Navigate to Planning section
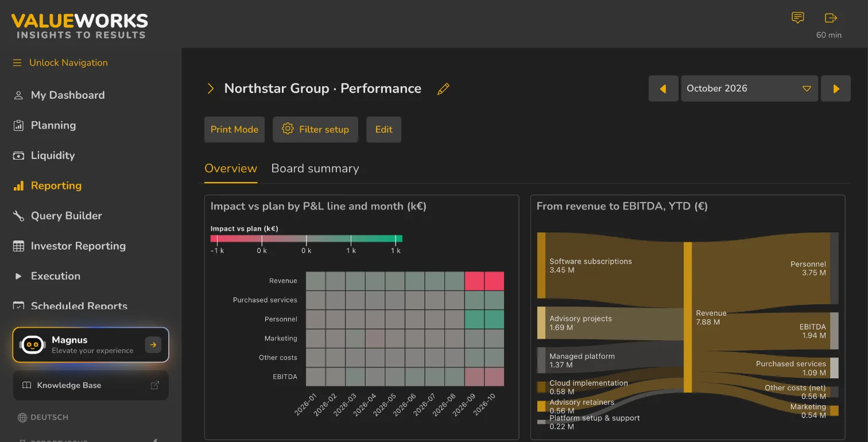The width and height of the screenshot is (868, 442). [x=53, y=125]
